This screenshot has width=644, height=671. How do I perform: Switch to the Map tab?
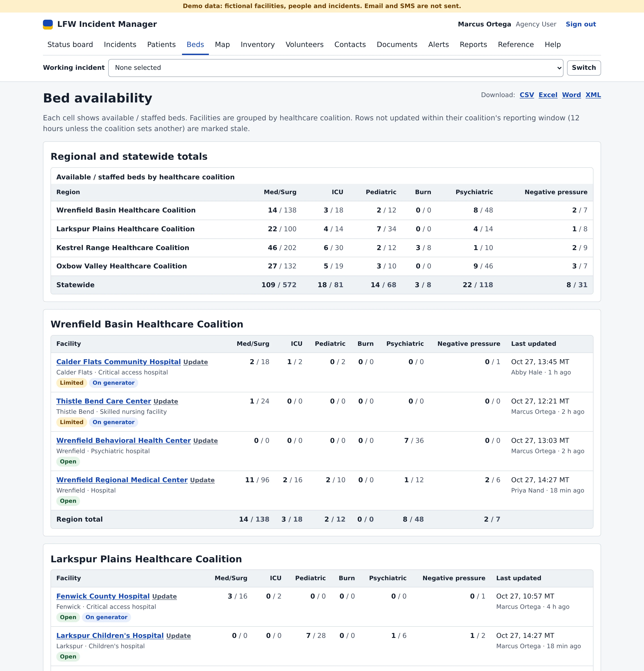pos(222,45)
